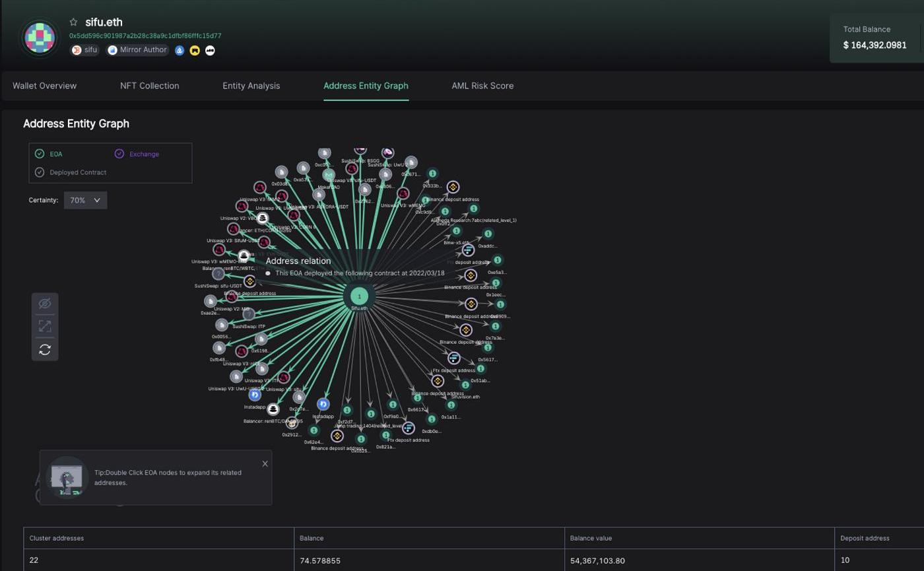The width and height of the screenshot is (924, 571).
Task: Dismiss the double-click tip popup
Action: (x=265, y=463)
